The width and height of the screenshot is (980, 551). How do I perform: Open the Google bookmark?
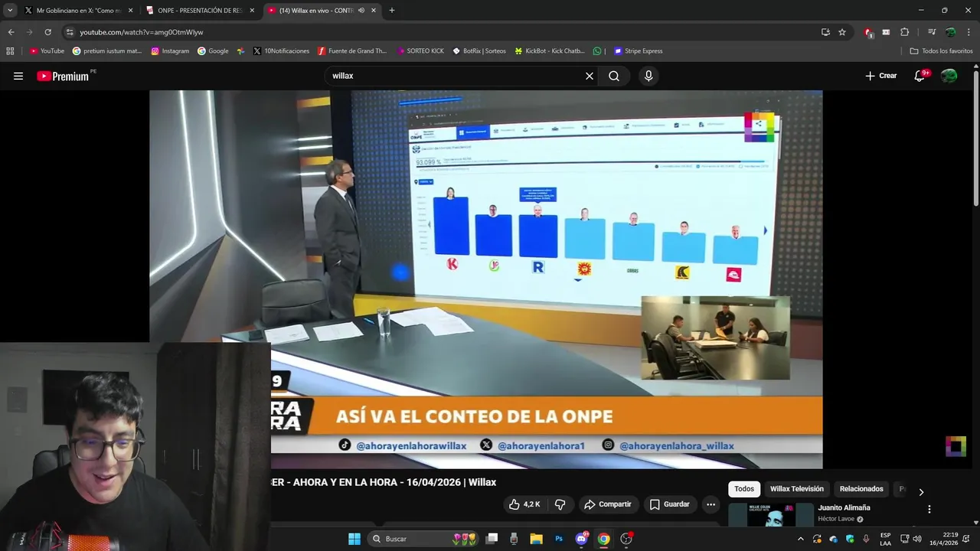[x=213, y=51]
